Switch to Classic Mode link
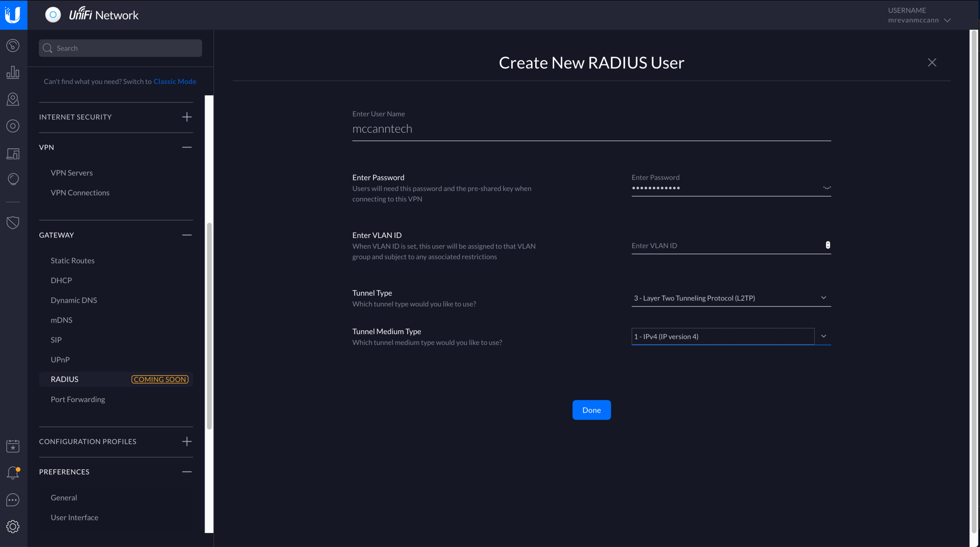 click(175, 82)
